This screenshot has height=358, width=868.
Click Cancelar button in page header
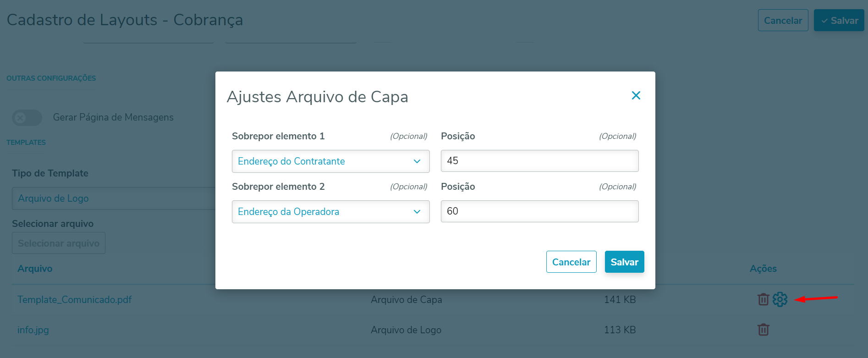click(x=783, y=21)
